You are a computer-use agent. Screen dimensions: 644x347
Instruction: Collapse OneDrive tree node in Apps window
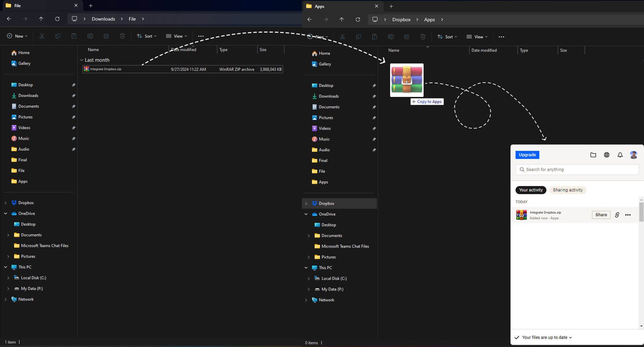pyautogui.click(x=306, y=214)
